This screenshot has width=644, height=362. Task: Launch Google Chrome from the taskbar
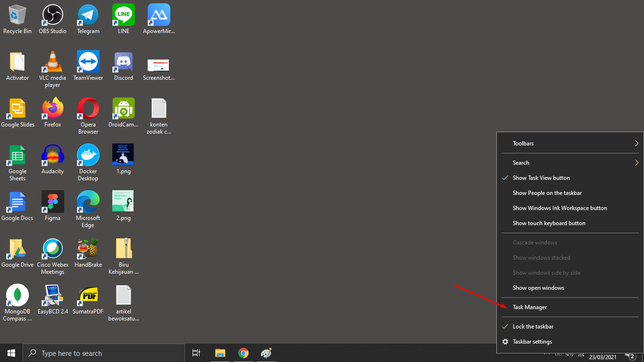pos(243,353)
